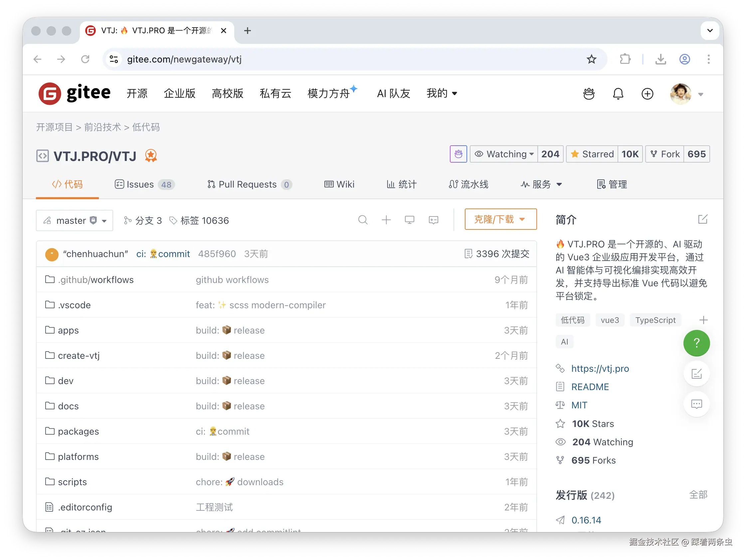Screen dimensions: 746x560
Task: Click the Fork button
Action: (664, 154)
